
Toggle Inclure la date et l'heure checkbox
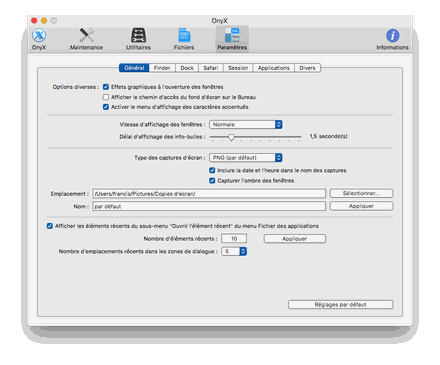click(212, 170)
